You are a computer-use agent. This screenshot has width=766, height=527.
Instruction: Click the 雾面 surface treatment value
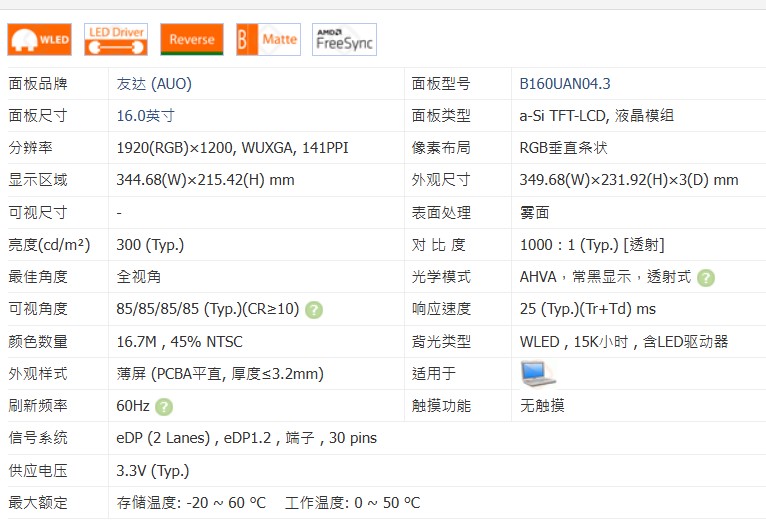click(535, 213)
